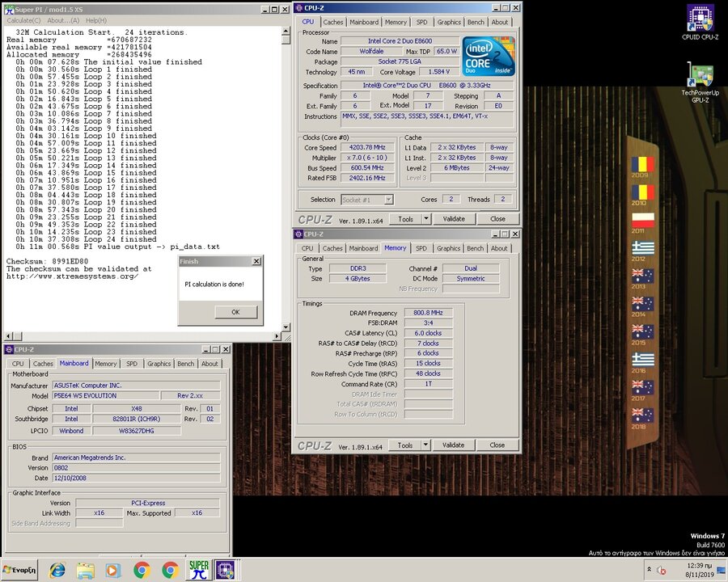
Task: Click the BIOS date 12/10/2008 field
Action: pos(136,478)
